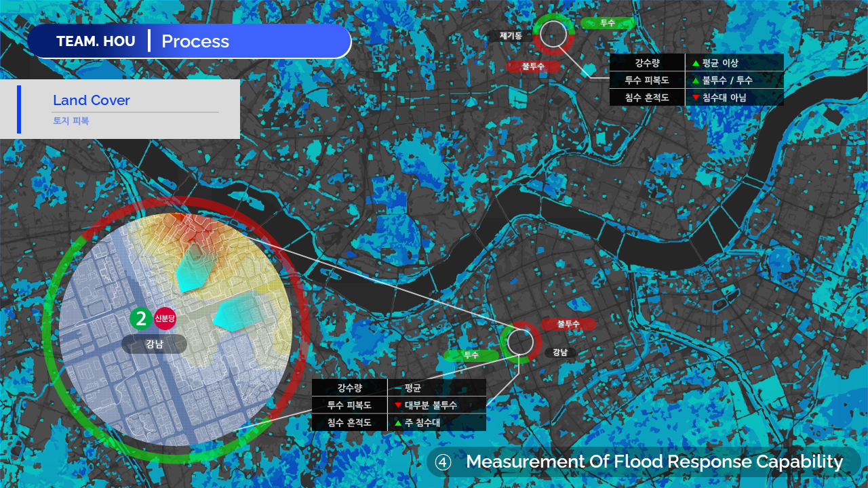The image size is (868, 488).
Task: Click the TEAM. HOU title text
Action: click(96, 41)
